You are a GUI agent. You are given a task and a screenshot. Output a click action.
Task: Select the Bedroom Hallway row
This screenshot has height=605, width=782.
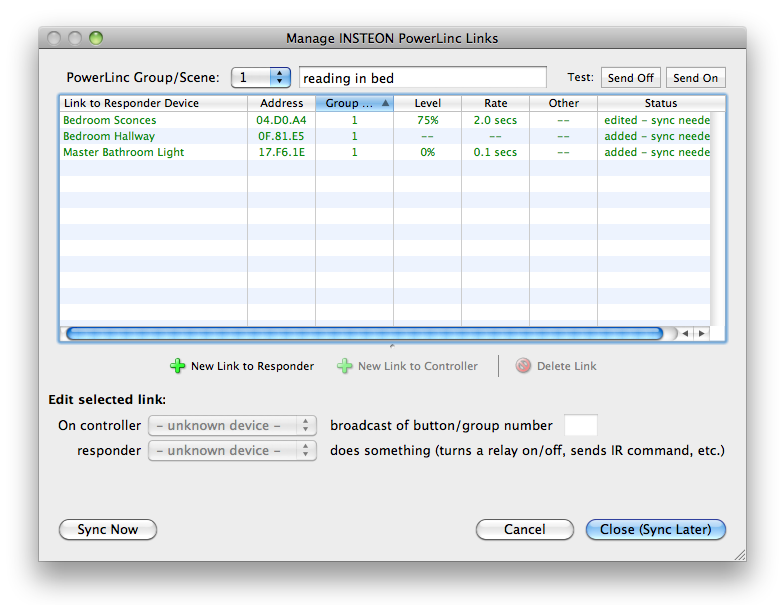[385, 136]
